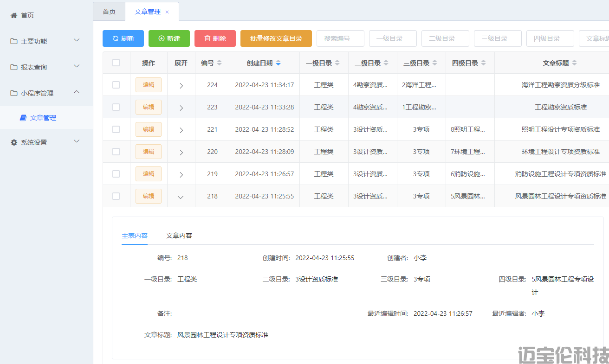Click 编辑 for row 219
Image resolution: width=609 pixels, height=364 pixels.
pyautogui.click(x=149, y=174)
